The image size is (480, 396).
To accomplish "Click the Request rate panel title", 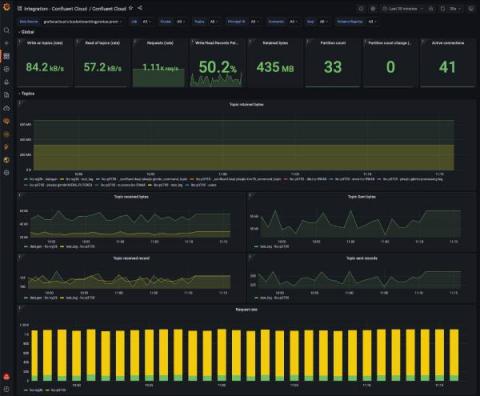I will (x=246, y=310).
